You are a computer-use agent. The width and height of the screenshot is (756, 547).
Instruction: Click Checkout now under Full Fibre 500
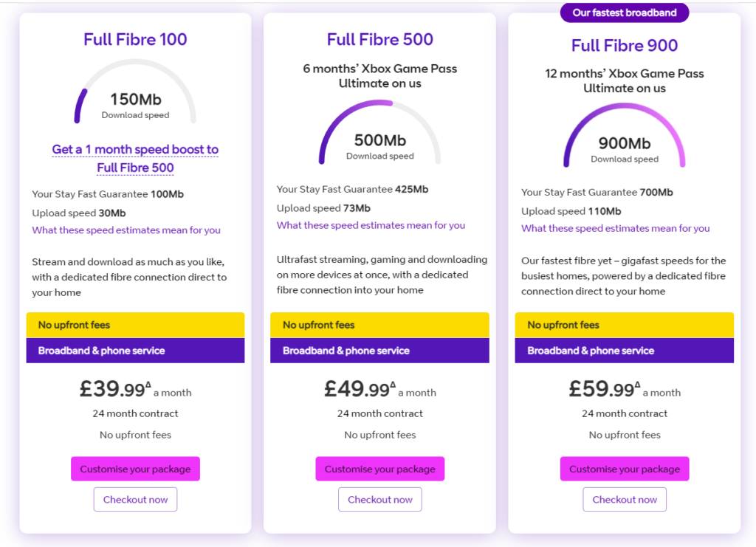point(379,499)
